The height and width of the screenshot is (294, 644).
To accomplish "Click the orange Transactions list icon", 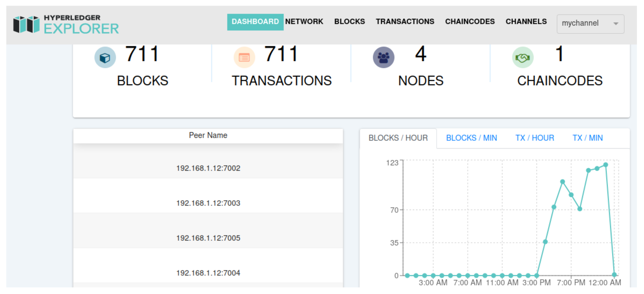I will coord(244,58).
